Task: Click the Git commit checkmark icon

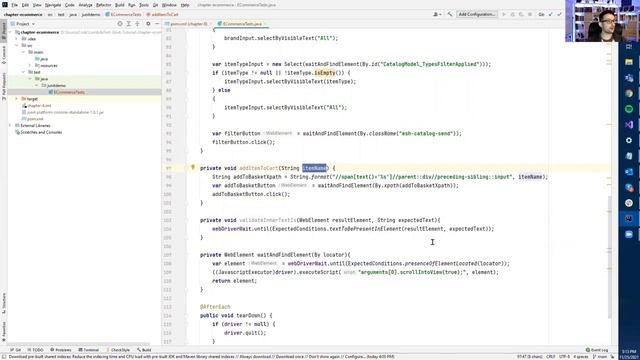Action: (559, 14)
